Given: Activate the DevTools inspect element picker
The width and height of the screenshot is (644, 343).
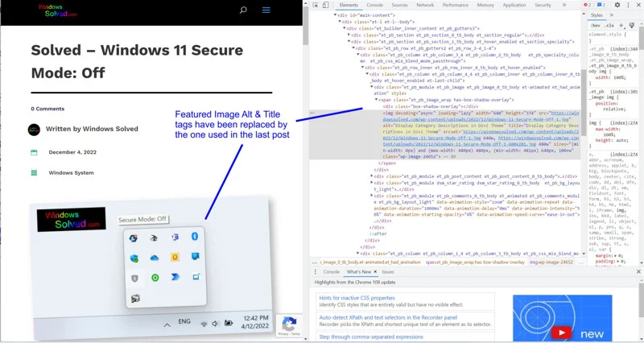Looking at the screenshot, I should pos(316,5).
